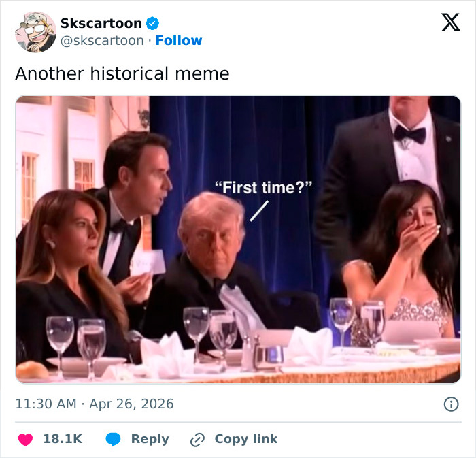This screenshot has height=458, width=476.
Task: Like the tweet with the heart icon
Action: 25,440
